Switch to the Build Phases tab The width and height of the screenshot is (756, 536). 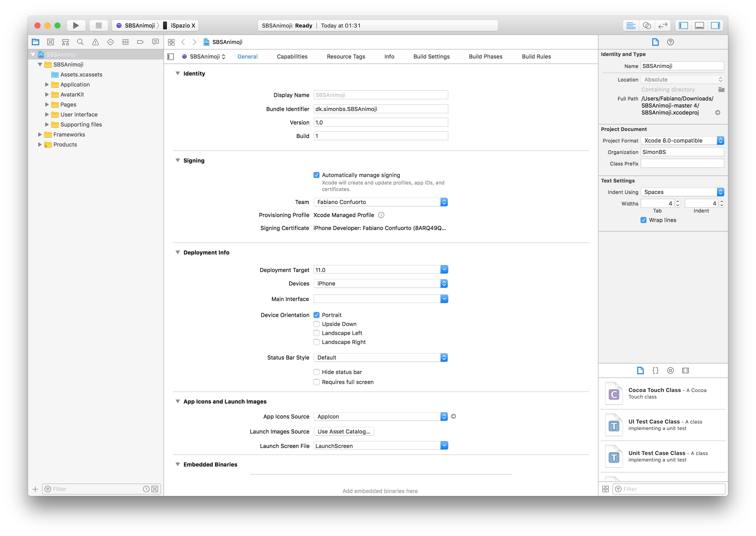[485, 56]
